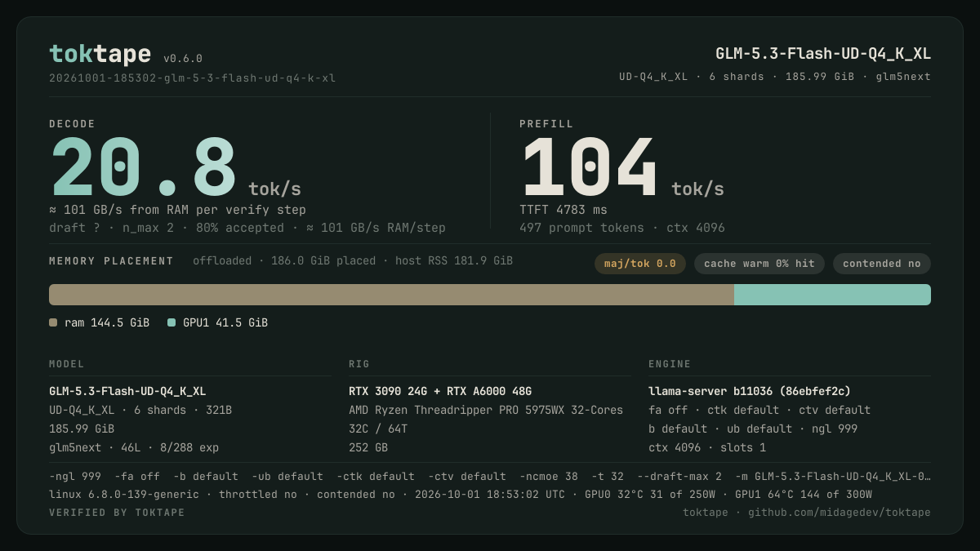The image size is (980, 551).
Task: Click the PREFILL section label
Action: click(x=546, y=124)
